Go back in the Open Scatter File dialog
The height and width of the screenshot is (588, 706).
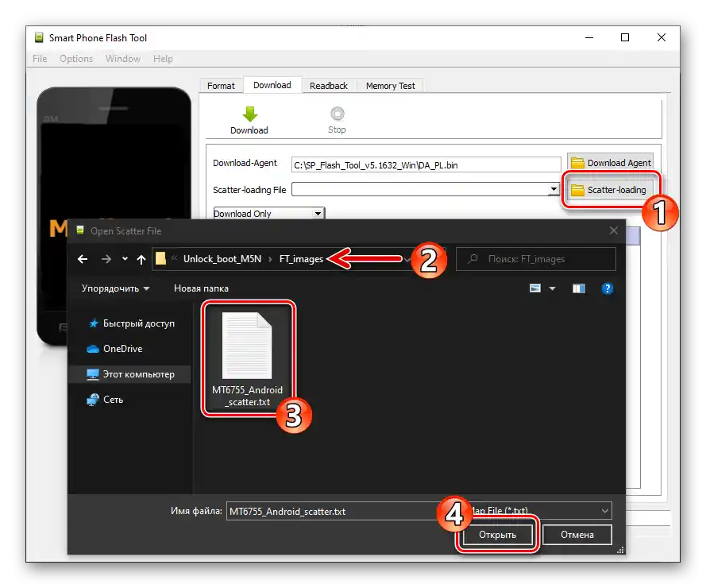[x=83, y=259]
